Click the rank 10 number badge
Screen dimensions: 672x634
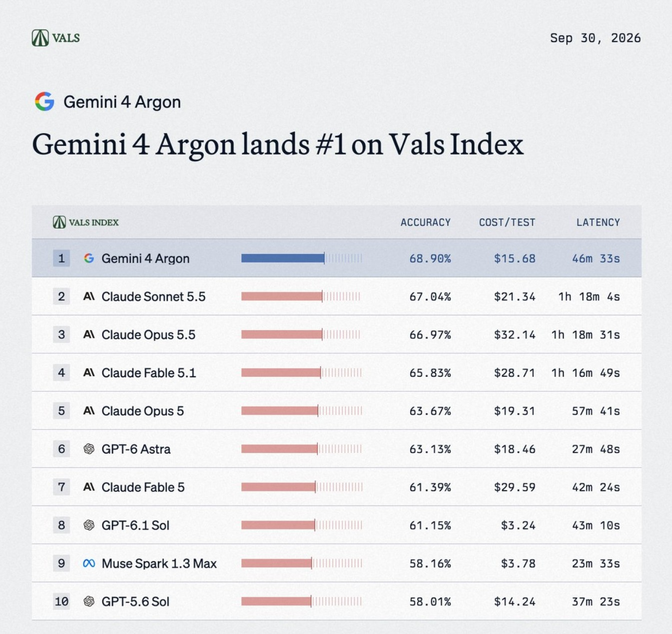(x=61, y=602)
